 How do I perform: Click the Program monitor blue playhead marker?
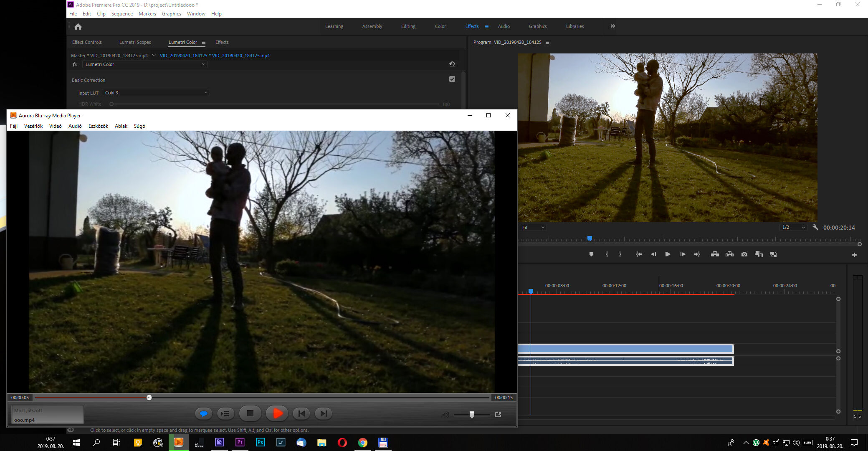(x=590, y=238)
